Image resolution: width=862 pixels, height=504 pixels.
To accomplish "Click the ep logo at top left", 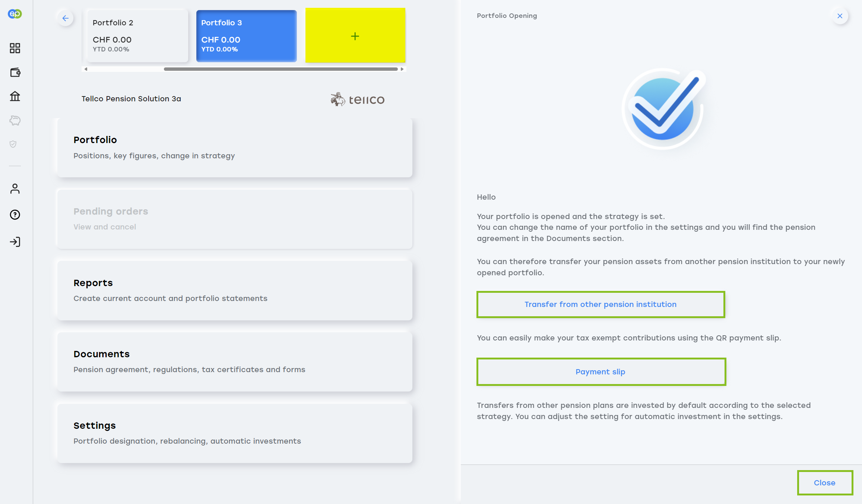I will pos(15,14).
